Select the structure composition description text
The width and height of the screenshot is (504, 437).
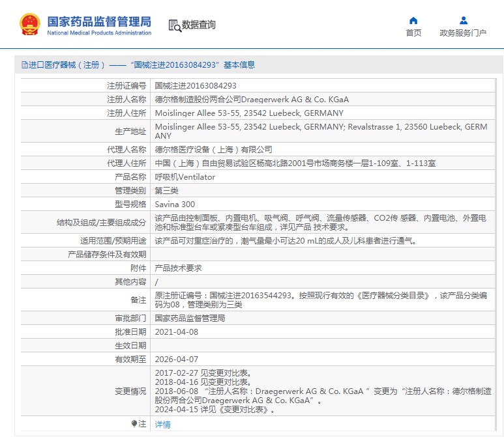[x=321, y=223]
